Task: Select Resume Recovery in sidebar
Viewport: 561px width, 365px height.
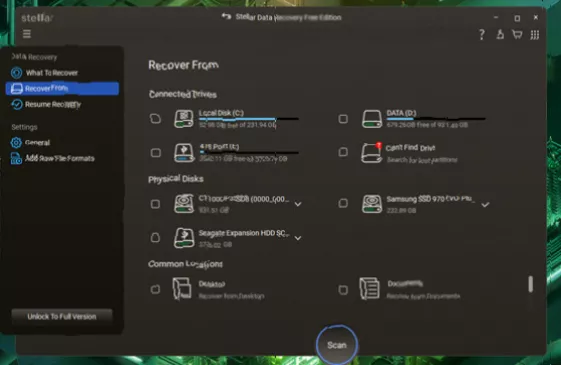Action: pos(62,104)
